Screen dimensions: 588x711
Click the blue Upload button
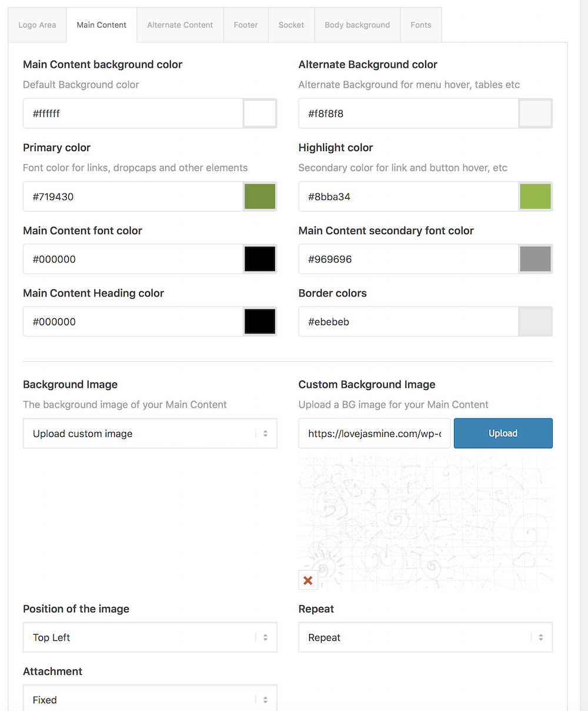tap(503, 433)
